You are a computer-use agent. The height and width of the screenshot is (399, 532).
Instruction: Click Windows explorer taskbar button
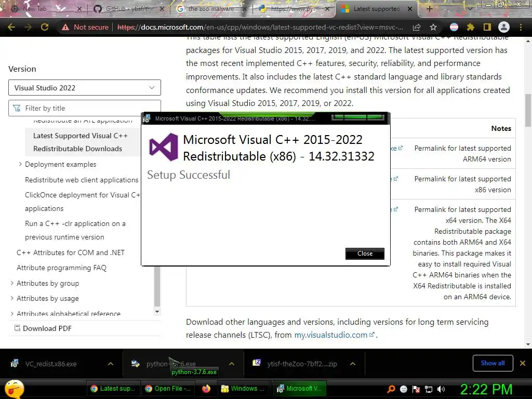point(243,389)
